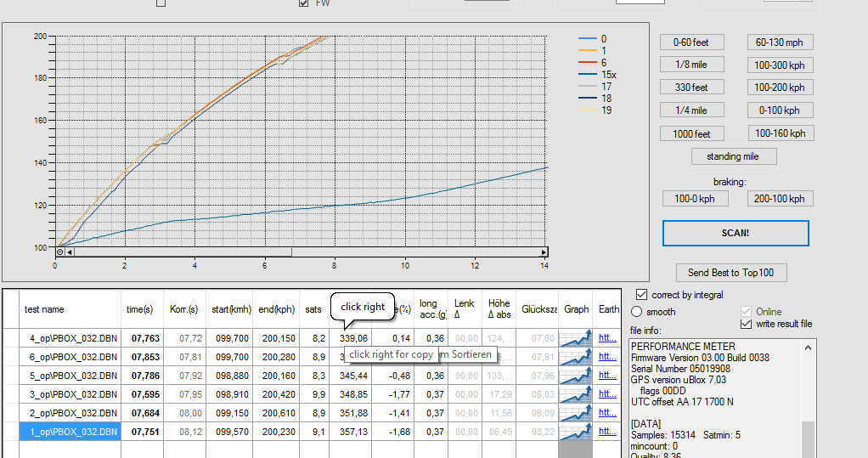Toggle the Online checkbox
The height and width of the screenshot is (458, 868).
pos(746,311)
